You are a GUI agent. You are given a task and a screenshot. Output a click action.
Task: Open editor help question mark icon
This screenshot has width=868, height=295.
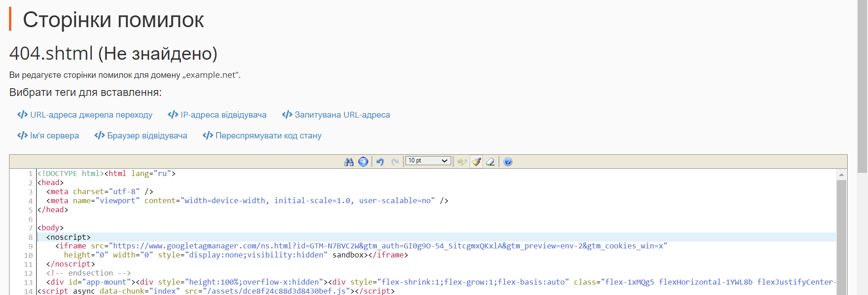tap(508, 162)
